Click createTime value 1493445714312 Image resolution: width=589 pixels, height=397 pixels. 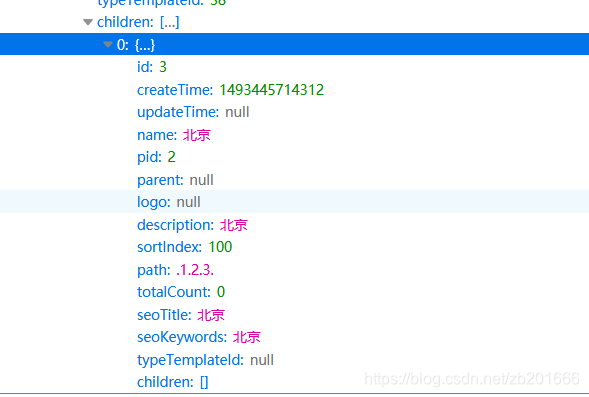272,90
